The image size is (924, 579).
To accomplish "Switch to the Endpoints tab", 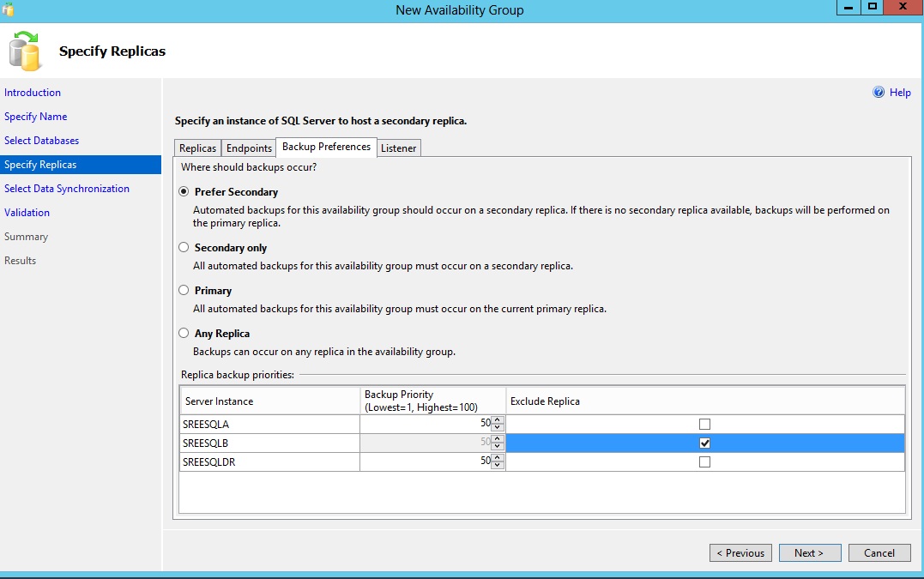I will pyautogui.click(x=249, y=148).
